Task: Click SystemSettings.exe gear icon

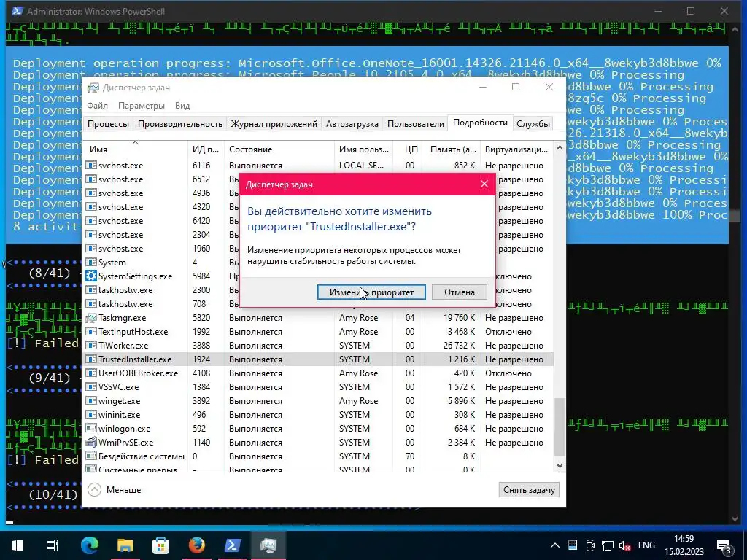Action: coord(91,276)
